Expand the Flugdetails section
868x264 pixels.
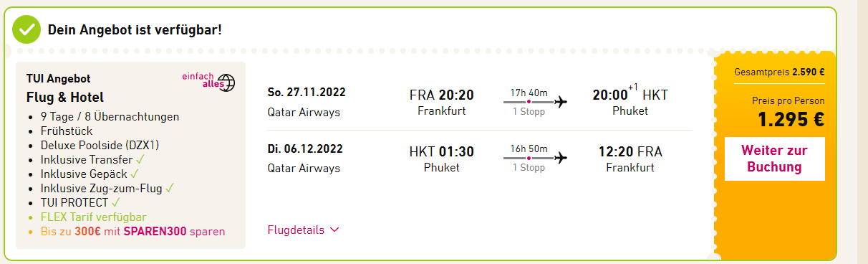pos(303,230)
